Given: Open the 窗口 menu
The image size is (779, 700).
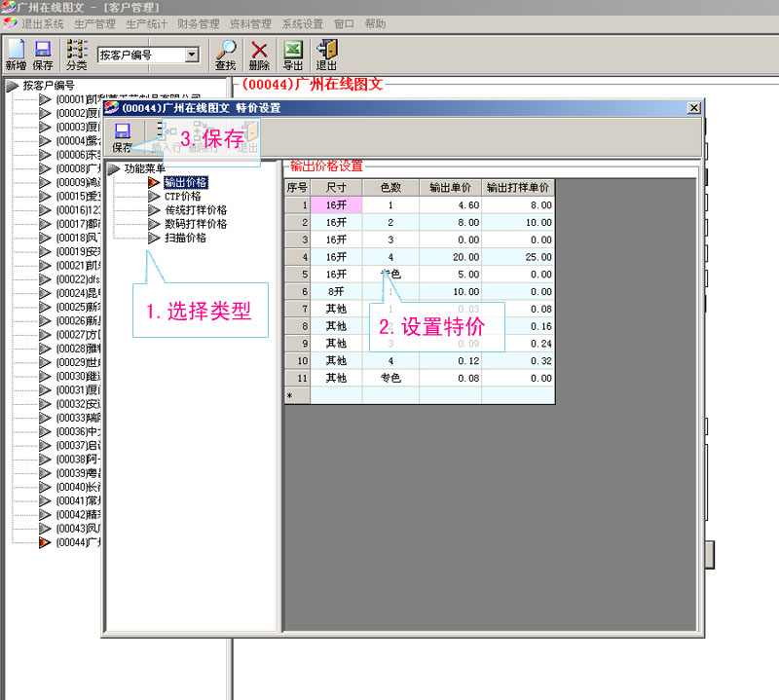Looking at the screenshot, I should tap(344, 23).
